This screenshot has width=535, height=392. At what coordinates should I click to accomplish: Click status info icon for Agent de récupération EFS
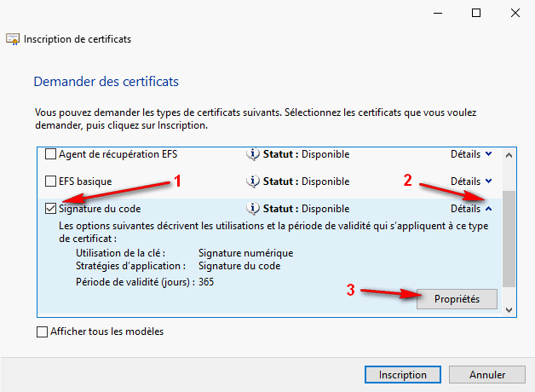point(252,154)
